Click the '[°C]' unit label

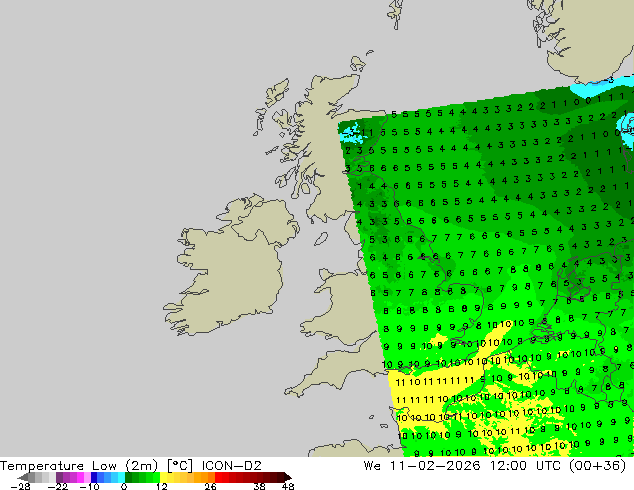pos(180,466)
